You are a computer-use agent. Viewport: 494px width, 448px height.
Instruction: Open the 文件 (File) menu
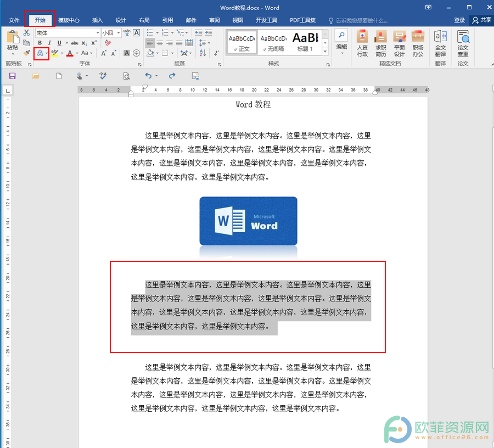point(14,20)
